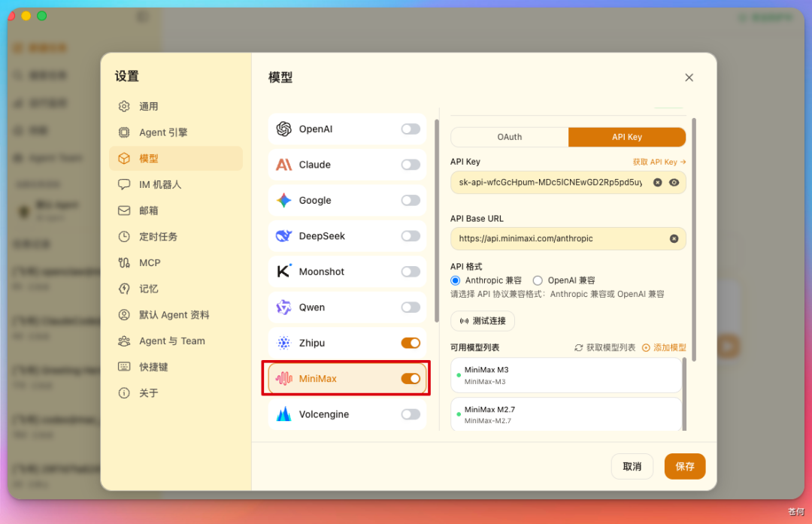Image resolution: width=812 pixels, height=524 pixels.
Task: Enable the Claude provider toggle
Action: coord(411,165)
